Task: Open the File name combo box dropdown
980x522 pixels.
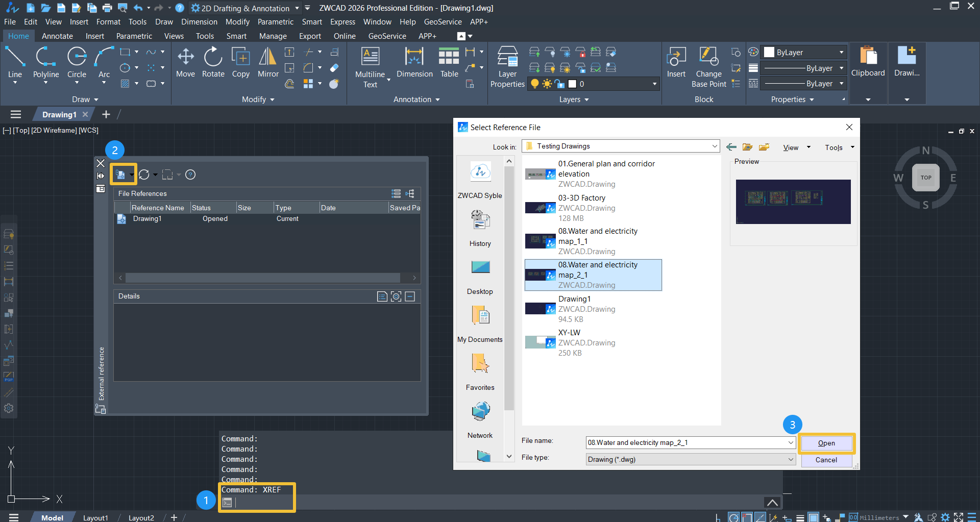Action: [791, 442]
